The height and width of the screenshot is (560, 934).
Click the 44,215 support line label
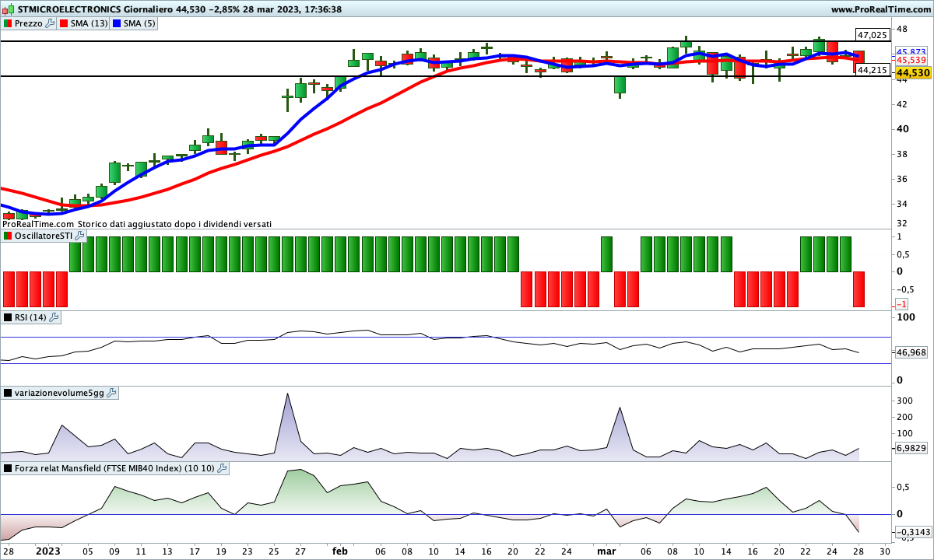pos(873,70)
